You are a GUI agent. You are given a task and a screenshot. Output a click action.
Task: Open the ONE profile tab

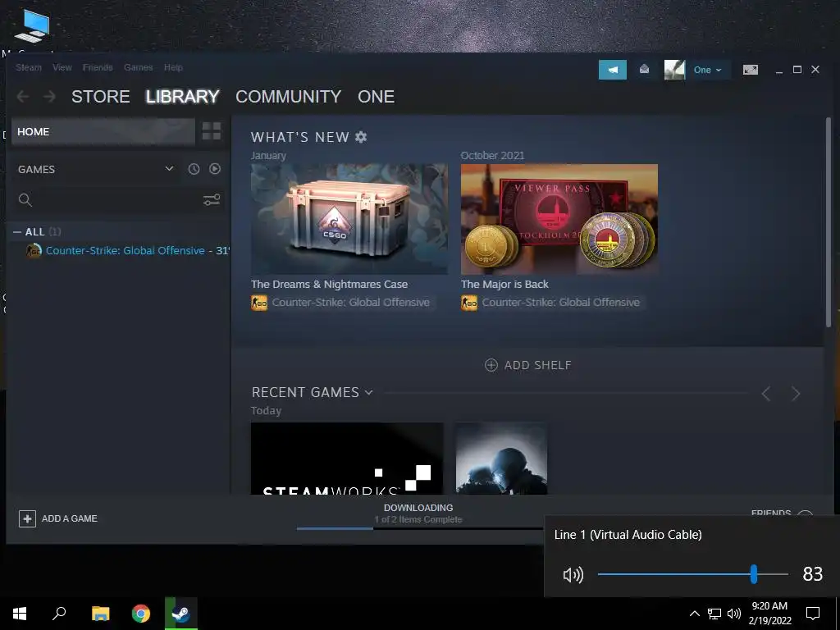pyautogui.click(x=376, y=97)
